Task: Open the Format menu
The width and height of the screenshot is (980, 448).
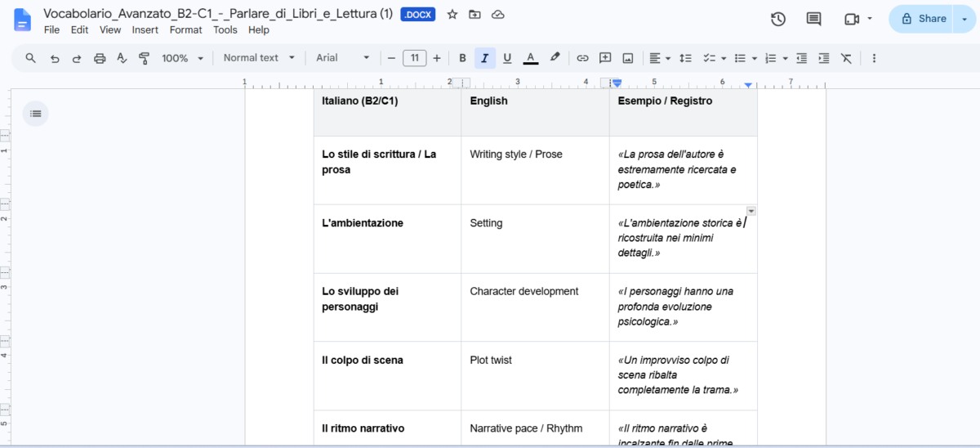Action: point(185,30)
